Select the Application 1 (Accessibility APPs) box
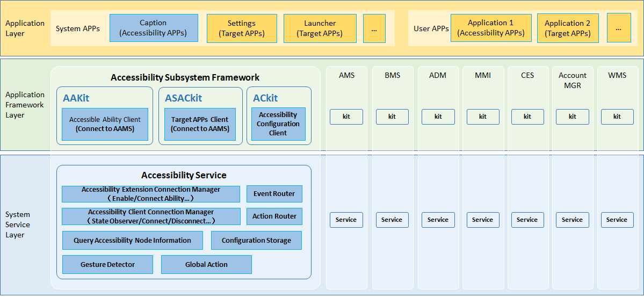Image resolution: width=644 pixels, height=297 pixels. point(490,28)
